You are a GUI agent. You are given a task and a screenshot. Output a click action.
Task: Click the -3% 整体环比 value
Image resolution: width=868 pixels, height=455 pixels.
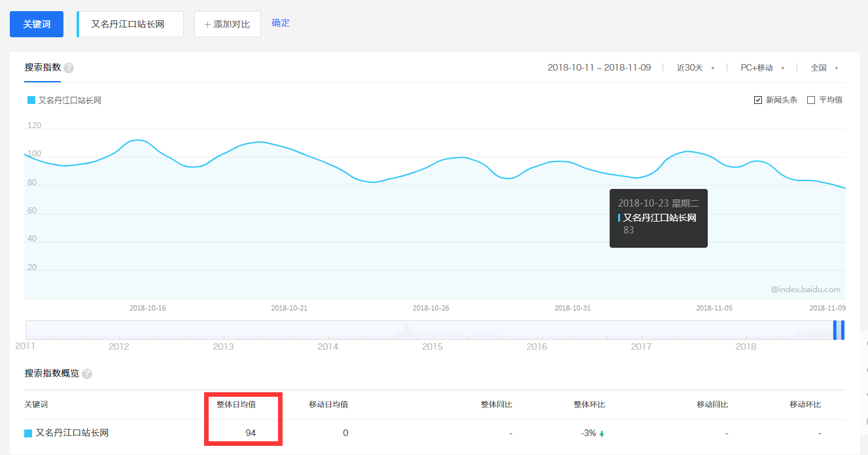click(588, 433)
